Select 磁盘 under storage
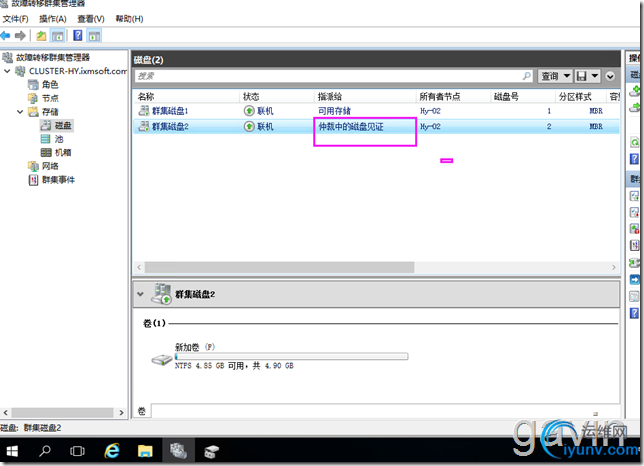This screenshot has height=466, width=644. pyautogui.click(x=63, y=126)
